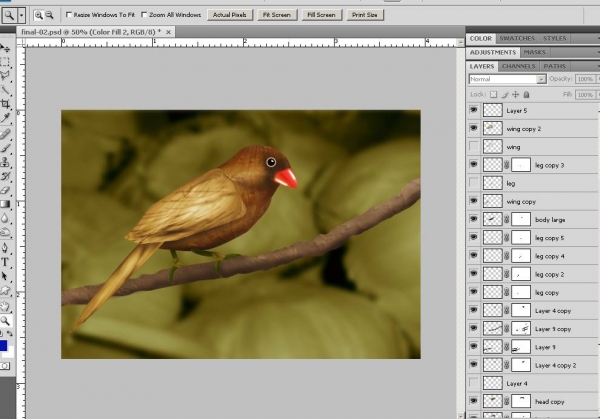
Task: Click the white background color swatch
Action: [x=10, y=352]
